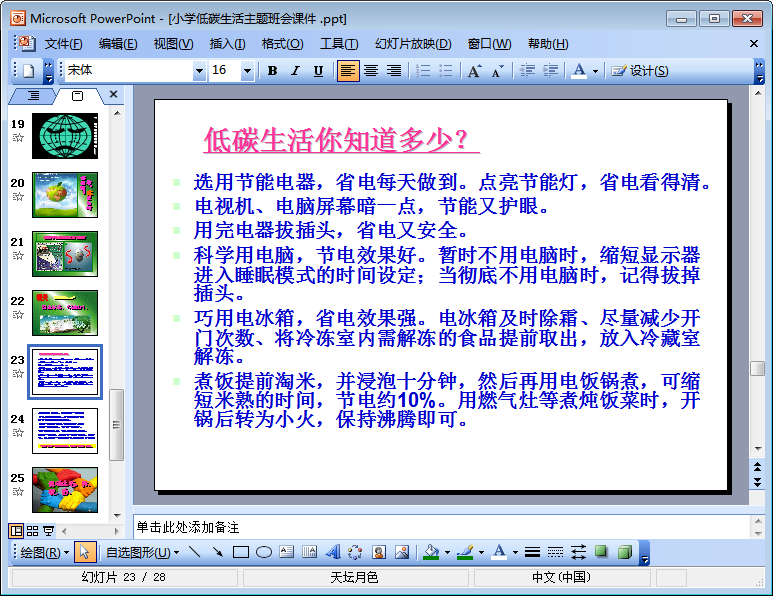
Task: Apply font color in drawing toolbar
Action: click(x=499, y=552)
